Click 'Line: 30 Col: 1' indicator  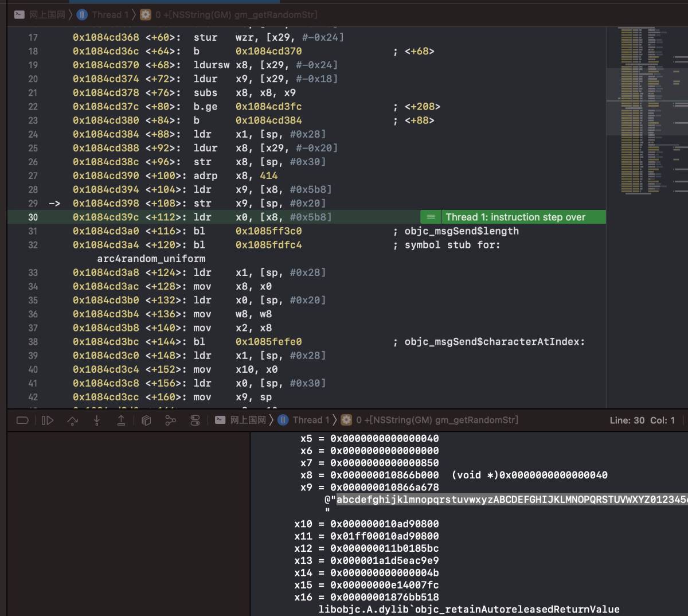tap(642, 420)
